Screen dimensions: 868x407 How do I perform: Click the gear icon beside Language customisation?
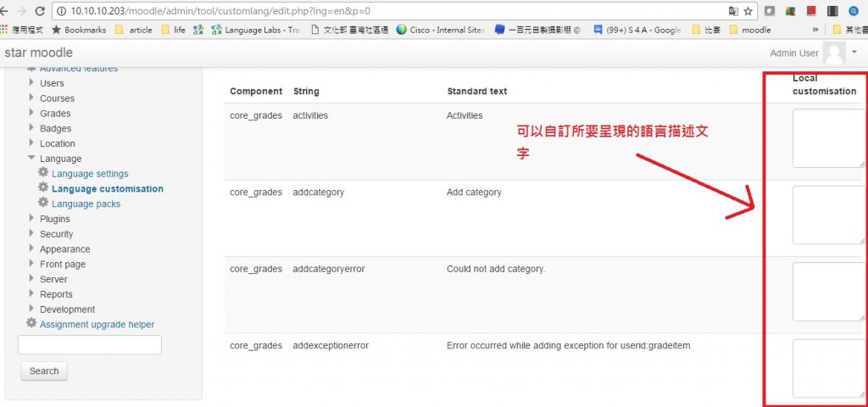coord(42,187)
